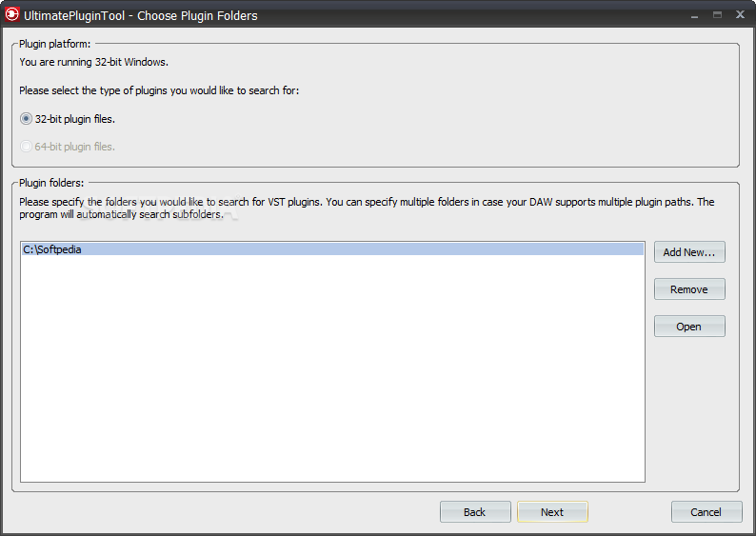
Task: Cancel the plugin folder wizard
Action: click(706, 512)
